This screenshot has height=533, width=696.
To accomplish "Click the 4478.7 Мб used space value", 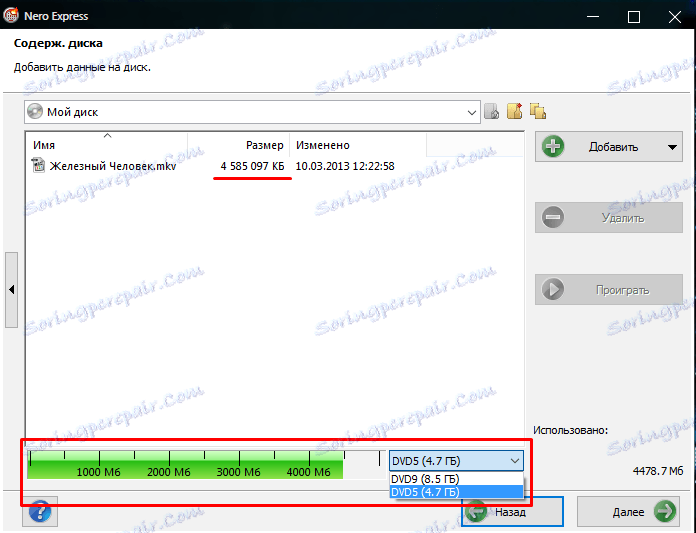I will [x=658, y=470].
